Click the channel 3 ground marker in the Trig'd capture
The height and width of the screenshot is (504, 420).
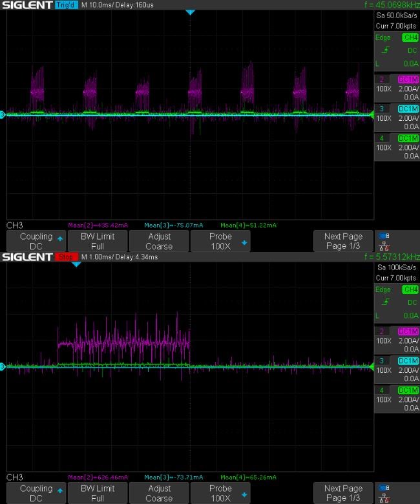(x=3, y=114)
